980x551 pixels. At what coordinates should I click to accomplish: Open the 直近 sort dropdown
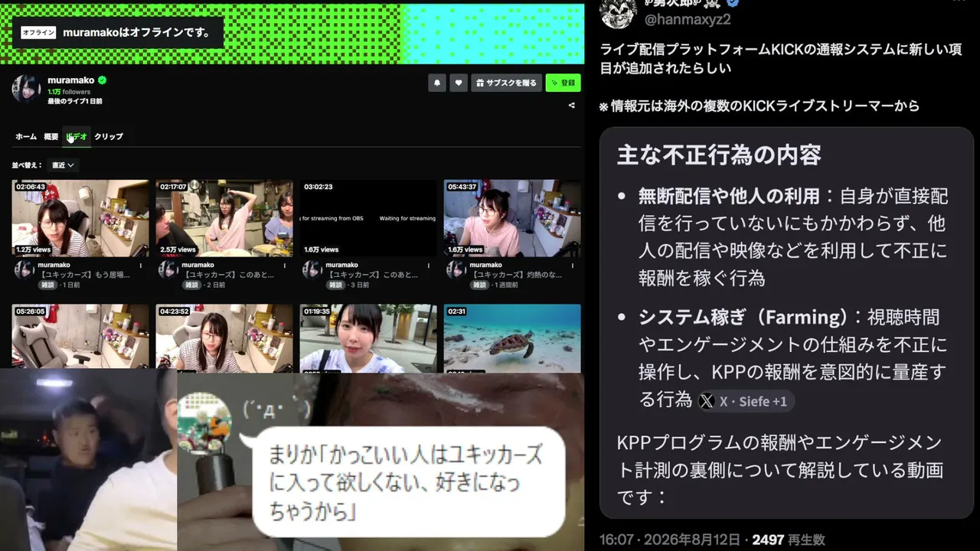click(x=63, y=165)
